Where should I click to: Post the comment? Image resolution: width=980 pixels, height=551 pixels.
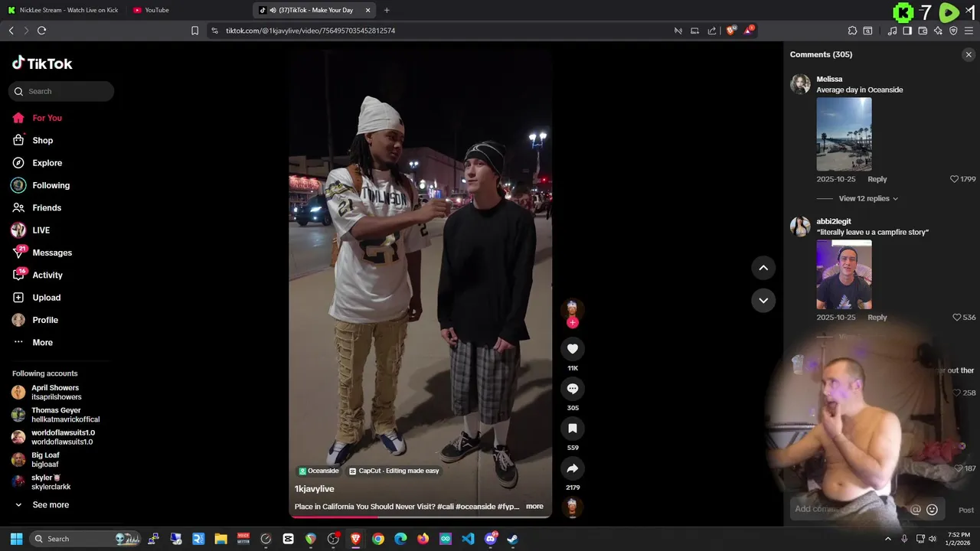coord(966,510)
